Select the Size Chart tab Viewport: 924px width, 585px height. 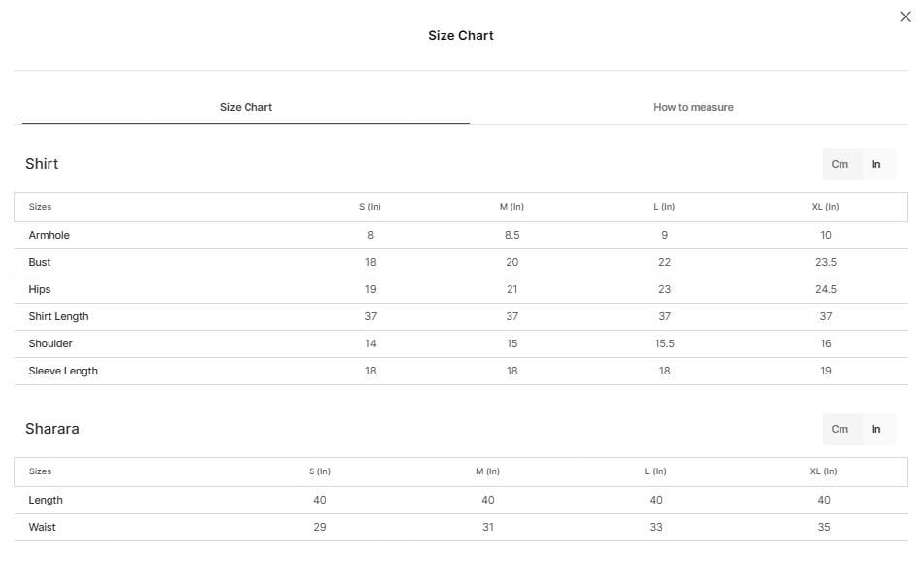pyautogui.click(x=246, y=107)
